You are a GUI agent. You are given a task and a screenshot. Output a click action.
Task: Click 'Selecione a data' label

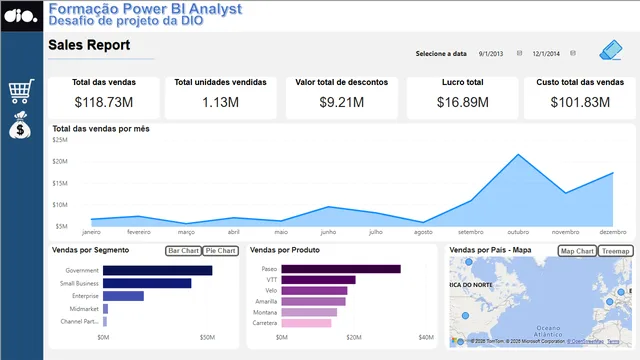coord(441,53)
